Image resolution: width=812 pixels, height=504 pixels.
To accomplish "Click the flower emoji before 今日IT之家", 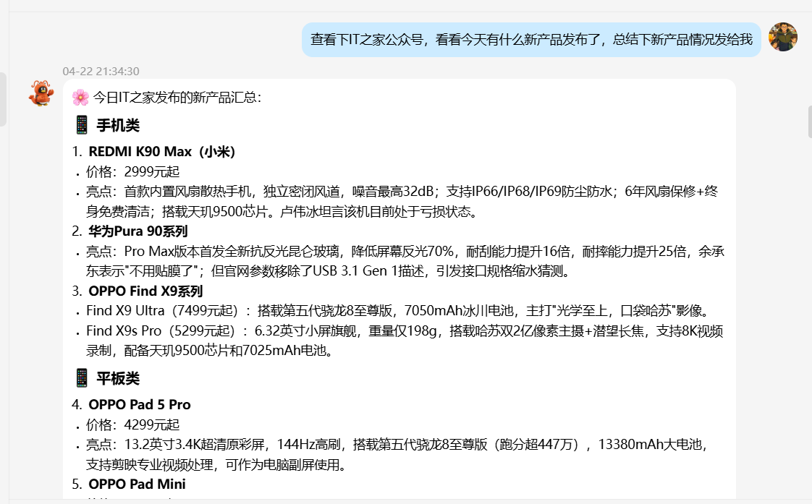I will tap(80, 98).
